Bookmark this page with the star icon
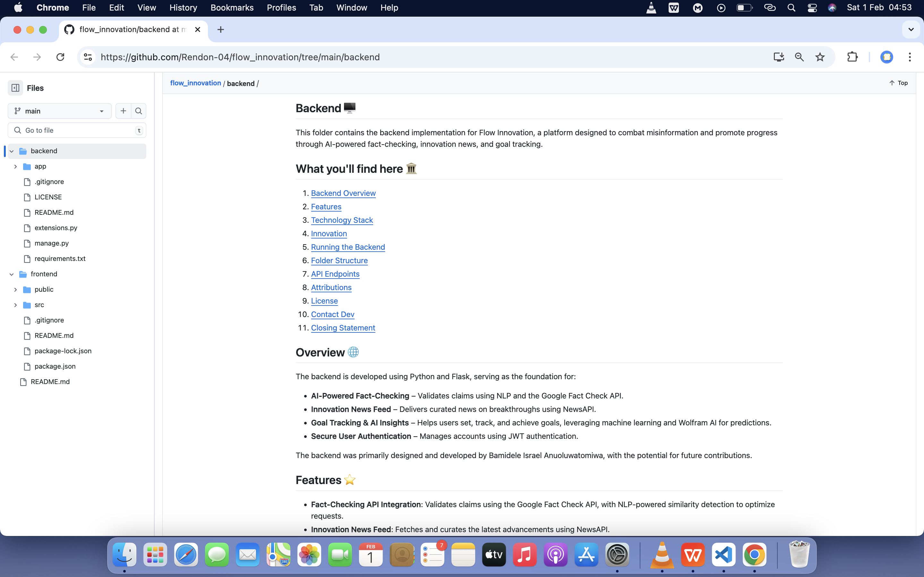Viewport: 924px width, 577px height. (820, 57)
